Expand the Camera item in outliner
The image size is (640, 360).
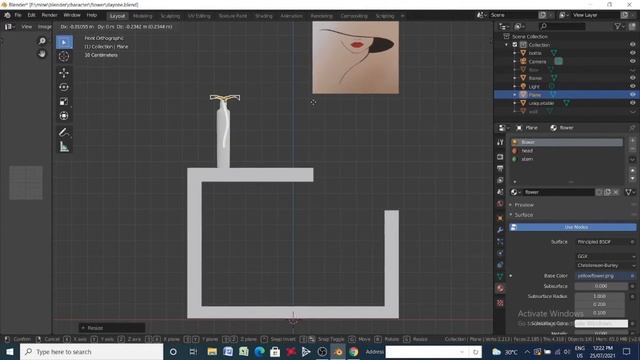tap(514, 62)
